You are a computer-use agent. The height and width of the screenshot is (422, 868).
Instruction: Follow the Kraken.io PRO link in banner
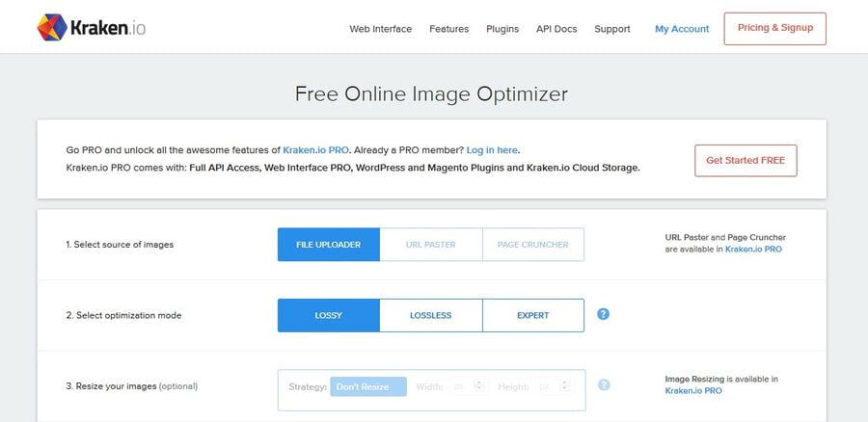315,150
